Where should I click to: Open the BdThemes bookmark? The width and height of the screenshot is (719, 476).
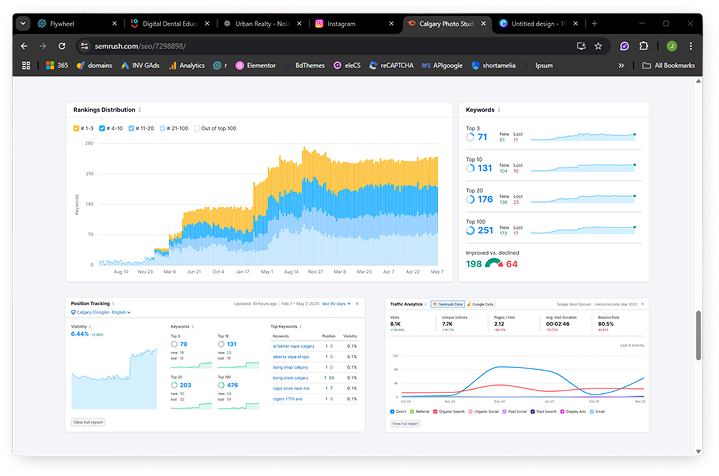pyautogui.click(x=305, y=66)
